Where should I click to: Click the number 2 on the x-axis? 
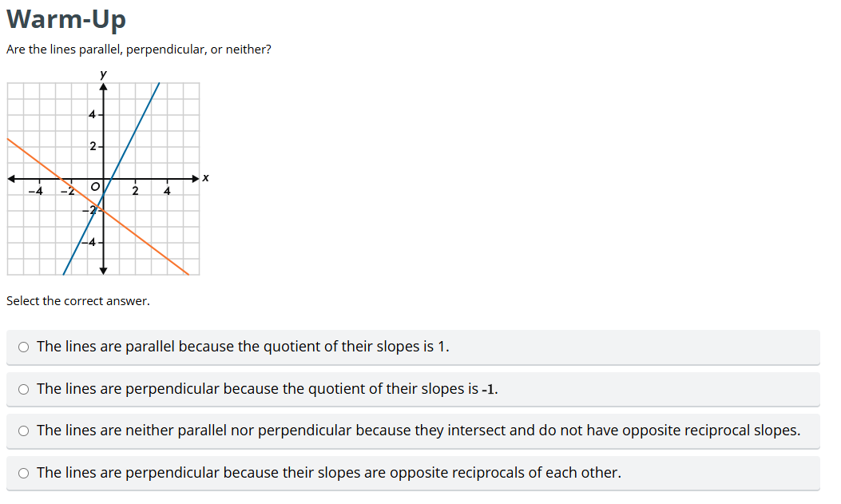point(135,190)
